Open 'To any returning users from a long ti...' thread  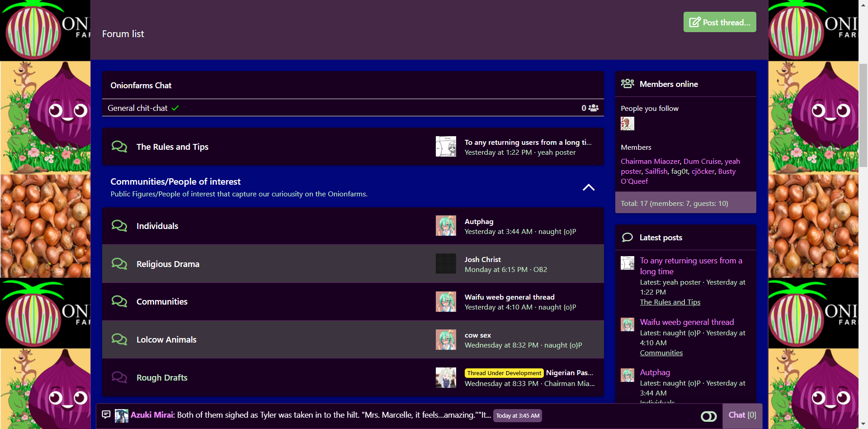coord(528,143)
